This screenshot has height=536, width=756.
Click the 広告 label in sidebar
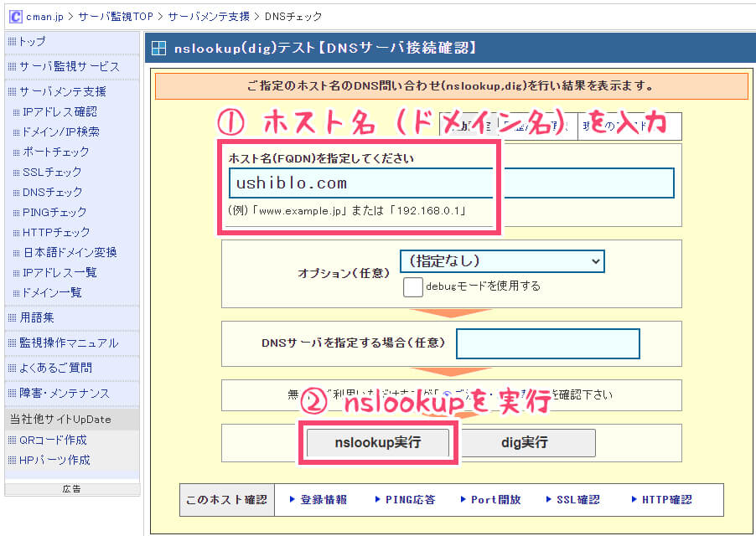[x=72, y=489]
